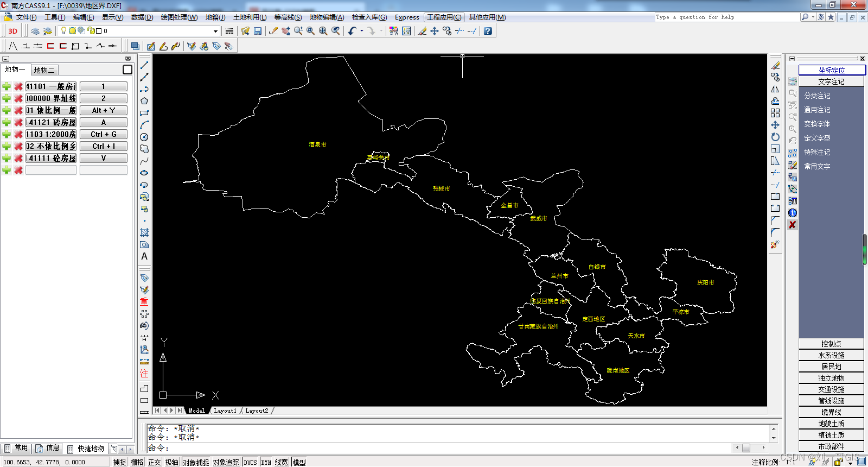This screenshot has width=868, height=467.
Task: Click the red X icon in the right panel
Action: point(793,225)
